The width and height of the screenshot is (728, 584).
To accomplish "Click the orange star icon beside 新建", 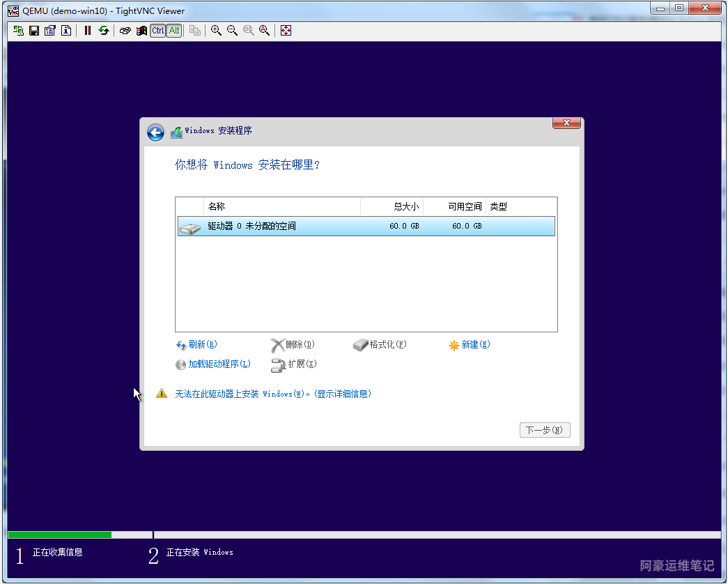I will tap(454, 345).
